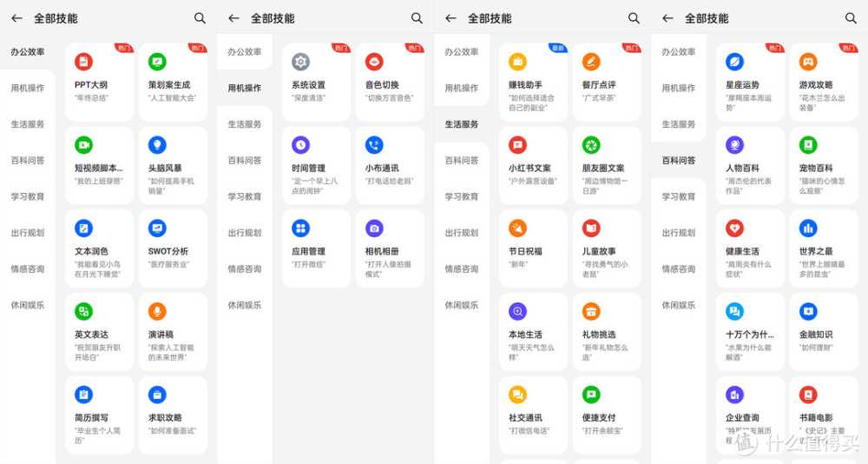Viewport: 868px width, 464px height.
Task: Open the 礼物挑选 gift icon
Action: click(x=591, y=312)
